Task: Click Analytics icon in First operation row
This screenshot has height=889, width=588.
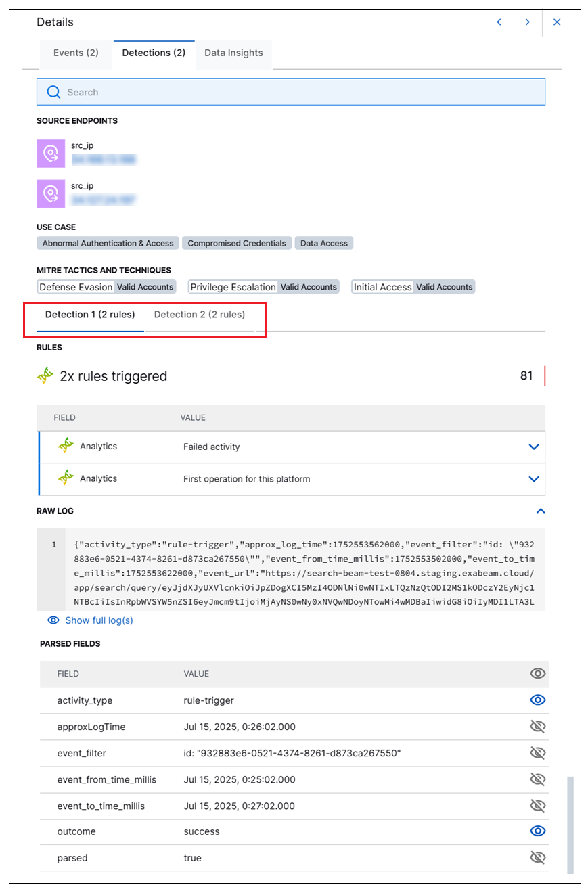Action: pyautogui.click(x=66, y=478)
